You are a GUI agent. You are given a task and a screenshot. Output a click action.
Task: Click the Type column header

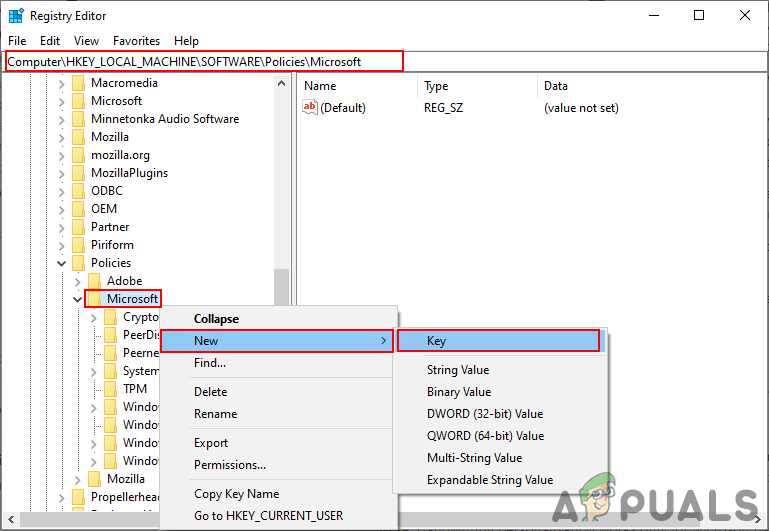pyautogui.click(x=478, y=86)
